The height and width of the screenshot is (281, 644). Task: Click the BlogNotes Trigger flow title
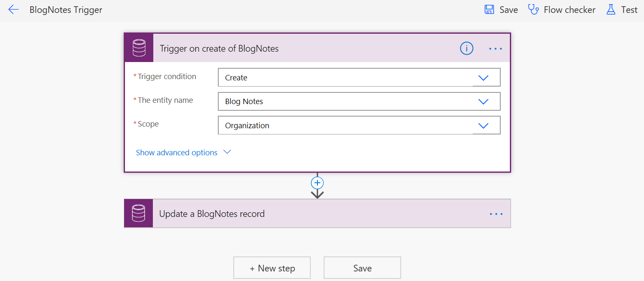(66, 10)
